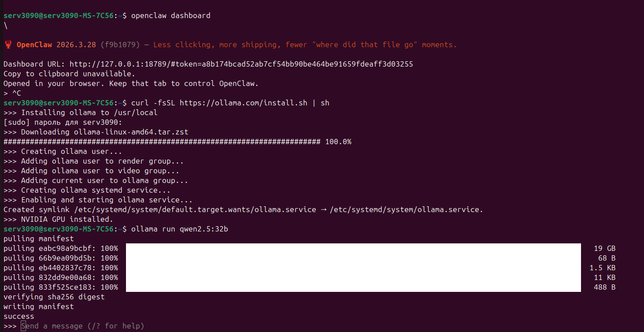Click the 833f525ce183 pull progress bar

(353, 287)
